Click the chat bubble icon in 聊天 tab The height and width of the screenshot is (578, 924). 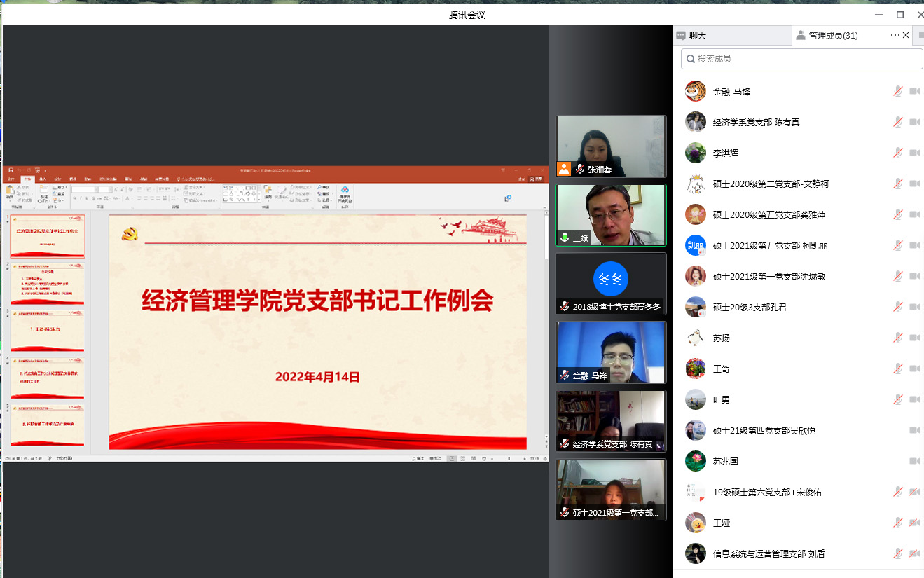[x=680, y=36]
